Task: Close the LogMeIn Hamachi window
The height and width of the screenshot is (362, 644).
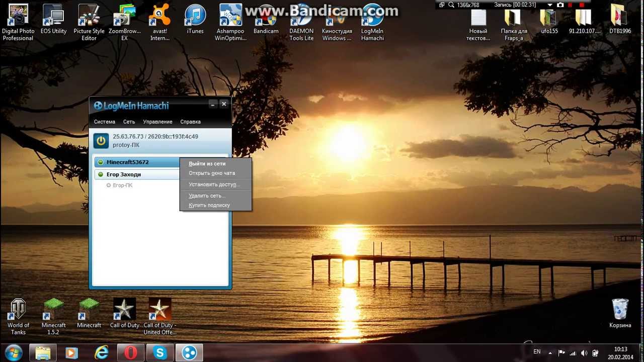Action: 224,104
